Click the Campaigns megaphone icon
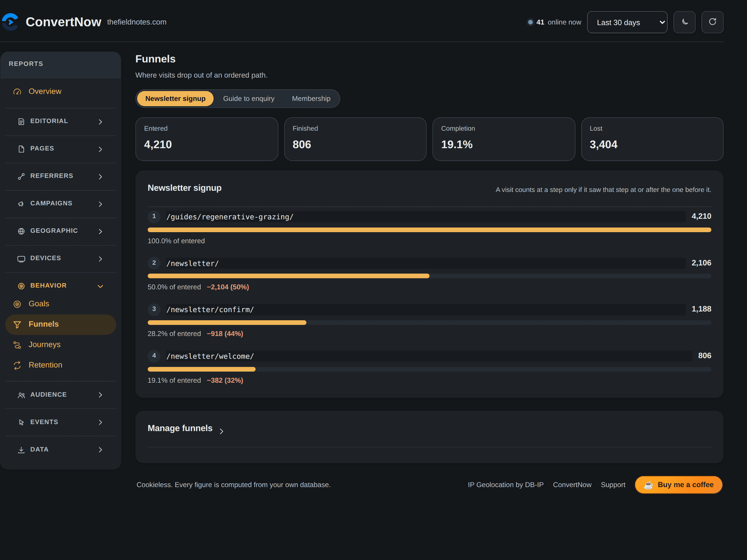This screenshot has width=747, height=560. point(21,204)
